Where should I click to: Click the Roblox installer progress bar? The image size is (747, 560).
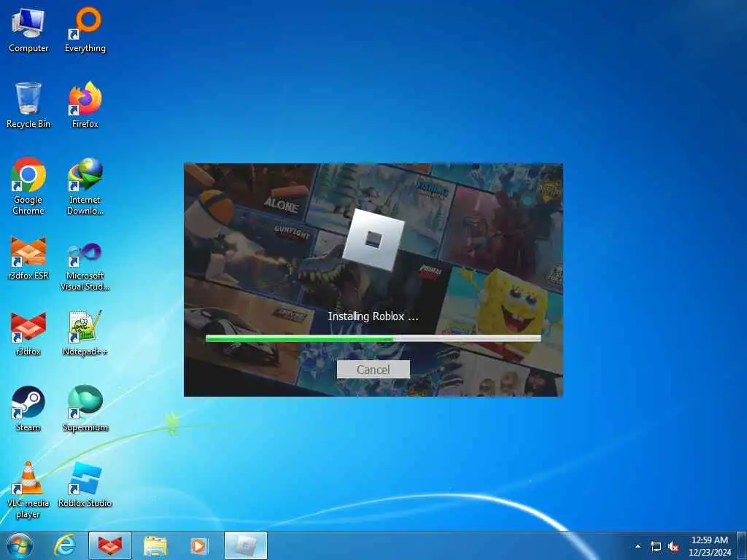click(373, 338)
